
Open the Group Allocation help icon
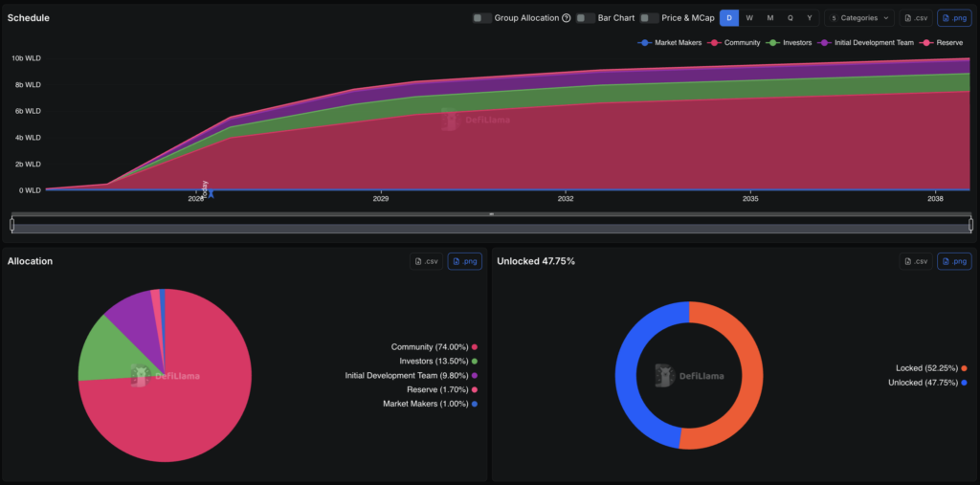(x=567, y=18)
